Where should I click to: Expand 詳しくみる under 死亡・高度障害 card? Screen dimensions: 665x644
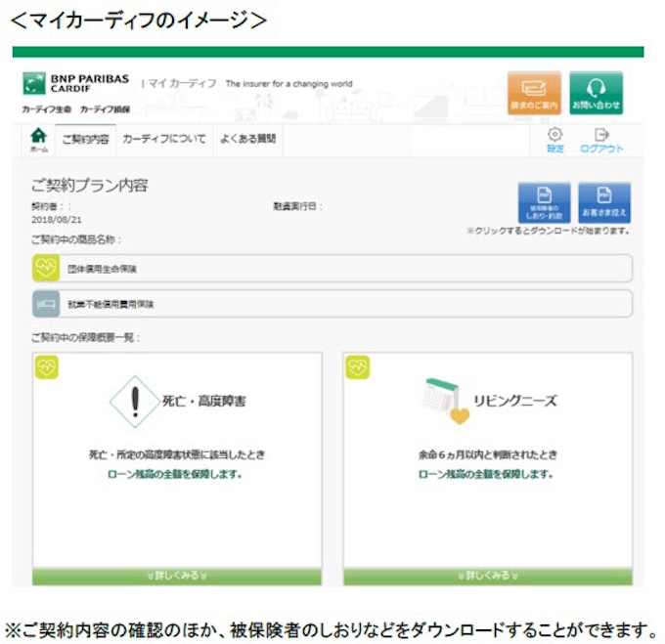point(176,576)
